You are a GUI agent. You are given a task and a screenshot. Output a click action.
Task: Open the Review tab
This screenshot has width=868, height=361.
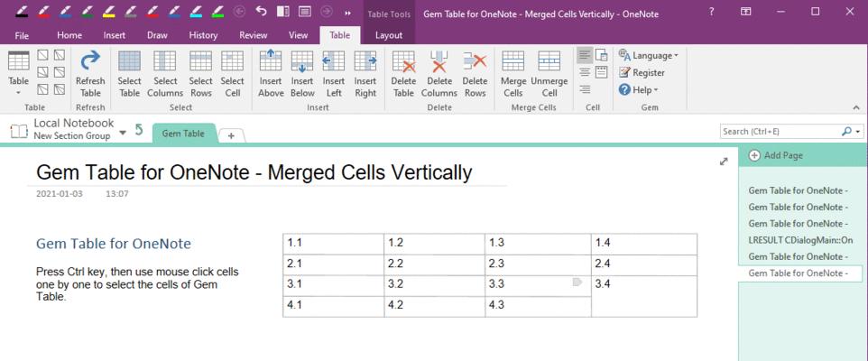[253, 35]
